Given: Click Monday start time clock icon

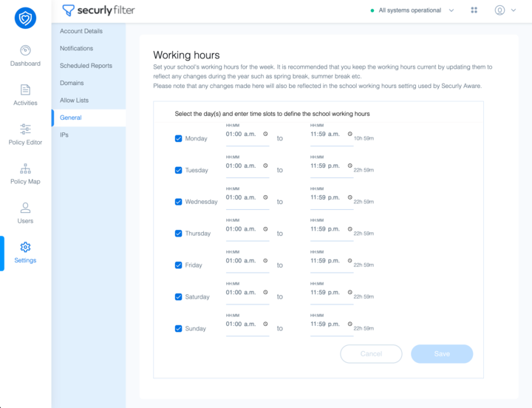Looking at the screenshot, I should point(265,134).
